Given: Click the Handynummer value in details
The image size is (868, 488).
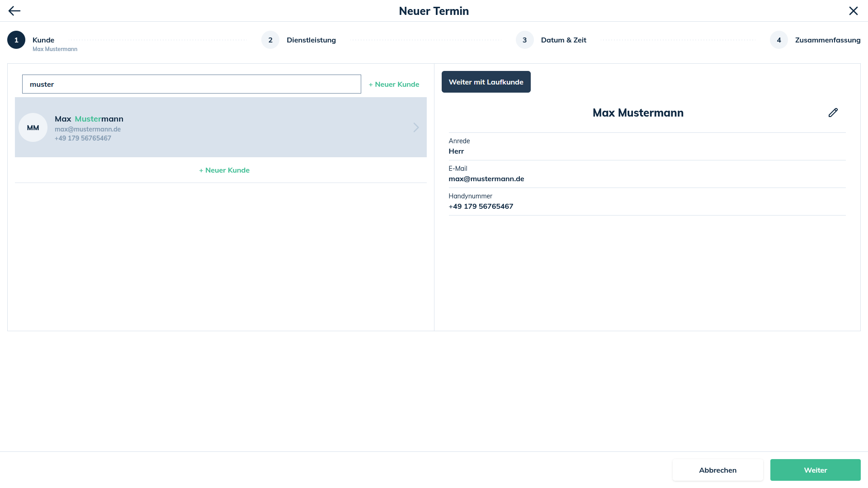Looking at the screenshot, I should pyautogui.click(x=481, y=206).
